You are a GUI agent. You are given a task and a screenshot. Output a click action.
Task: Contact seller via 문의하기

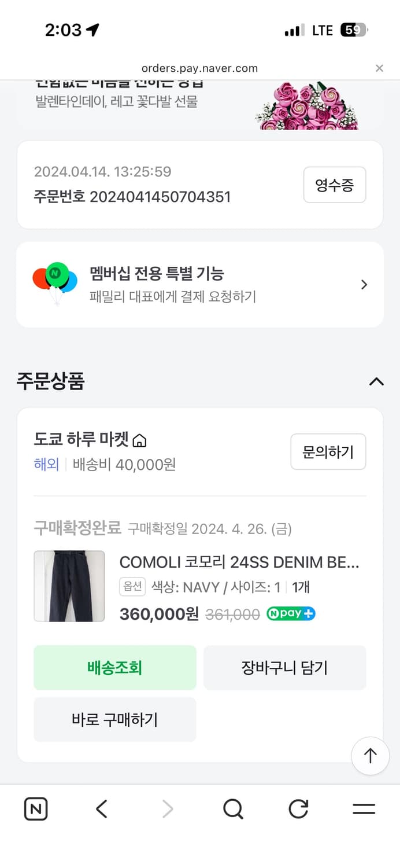[x=328, y=452]
